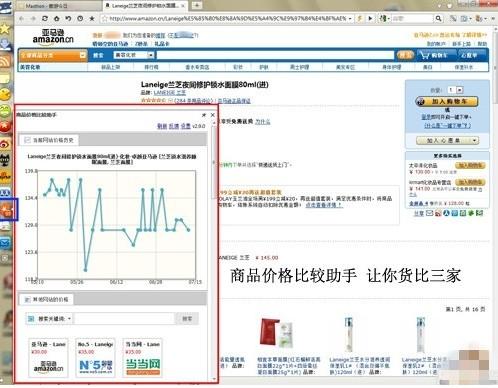498x388 pixels.
Task: Click the browser Back arrow
Action: (22, 19)
